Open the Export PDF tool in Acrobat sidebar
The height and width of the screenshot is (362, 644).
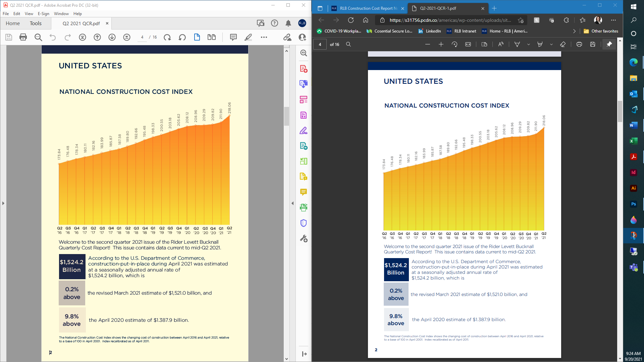[303, 84]
